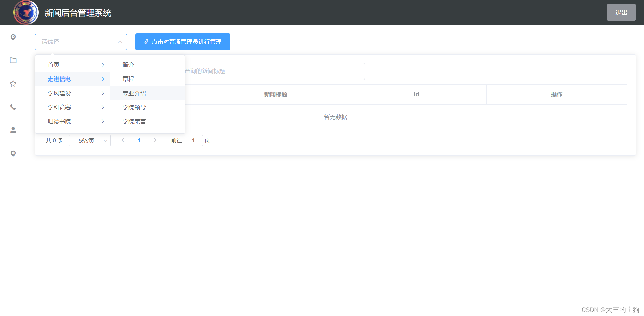644x316 pixels.
Task: Go to the next page with the right arrow
Action: (x=155, y=140)
